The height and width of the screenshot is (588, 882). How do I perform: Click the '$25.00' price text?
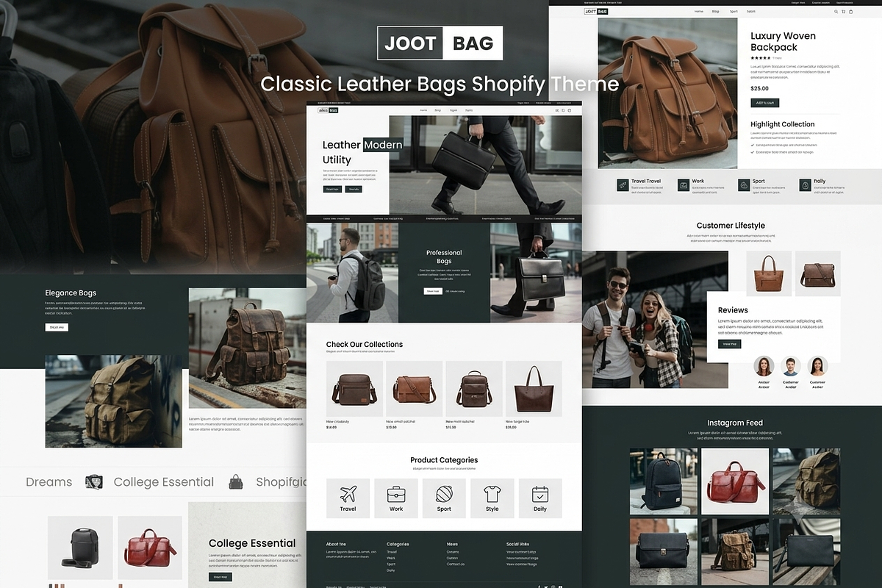759,88
